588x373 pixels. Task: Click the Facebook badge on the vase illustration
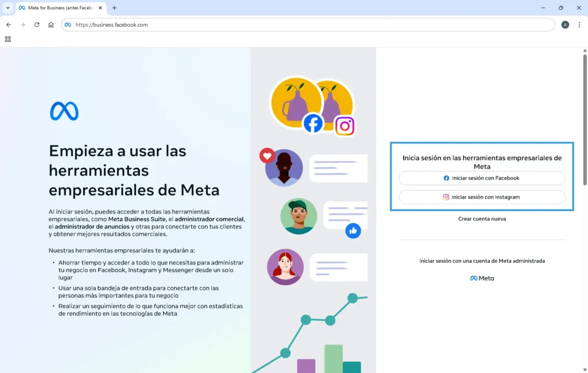pyautogui.click(x=313, y=123)
